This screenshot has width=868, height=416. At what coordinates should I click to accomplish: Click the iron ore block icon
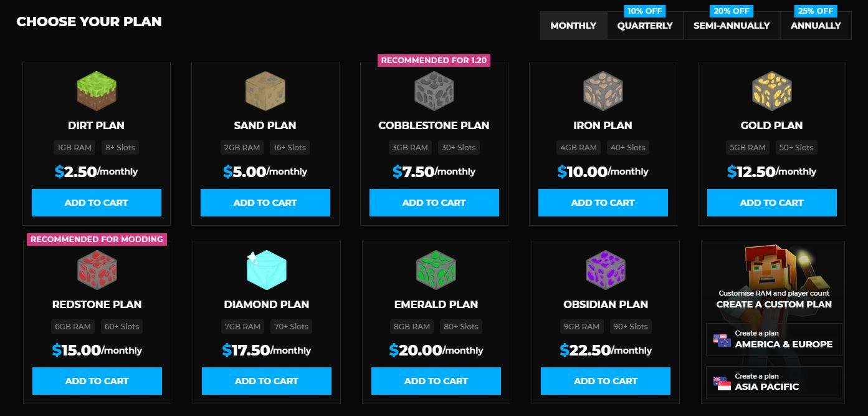(603, 90)
